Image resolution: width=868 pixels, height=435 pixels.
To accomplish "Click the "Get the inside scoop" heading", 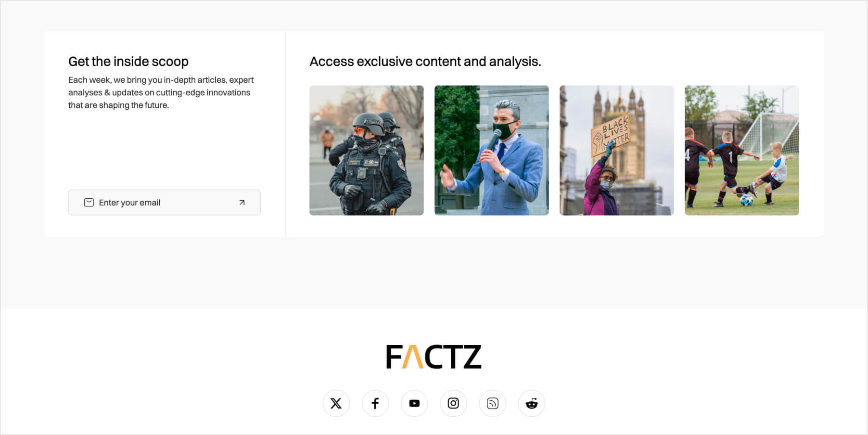I will click(x=128, y=62).
